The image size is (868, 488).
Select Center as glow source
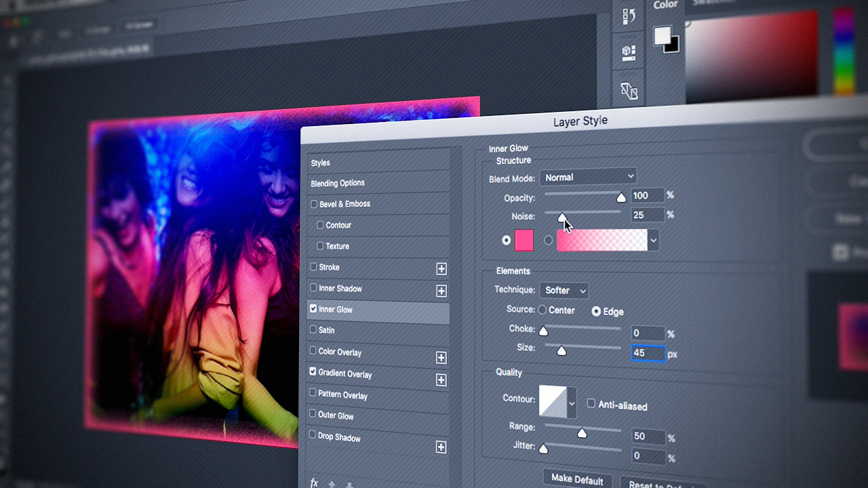pyautogui.click(x=542, y=310)
